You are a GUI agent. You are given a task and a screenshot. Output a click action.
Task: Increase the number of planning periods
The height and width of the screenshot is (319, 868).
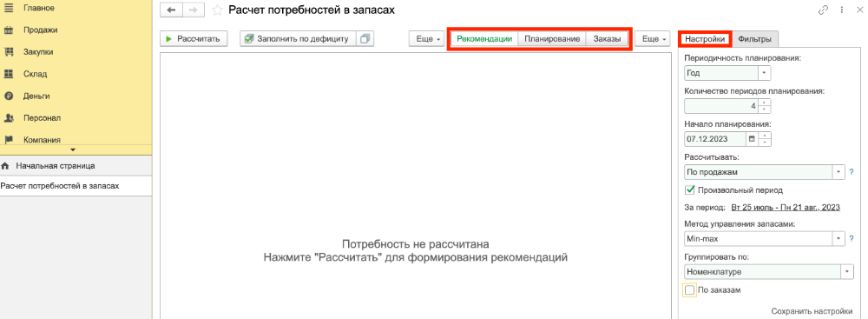765,102
